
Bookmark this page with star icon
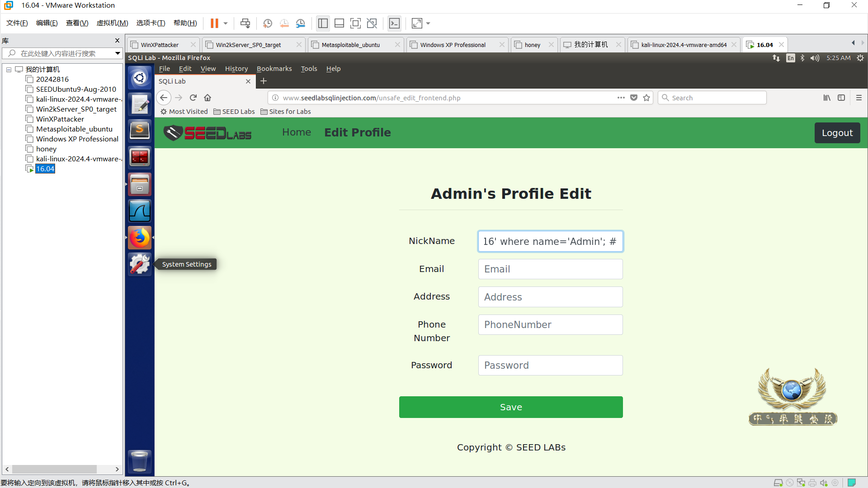646,98
